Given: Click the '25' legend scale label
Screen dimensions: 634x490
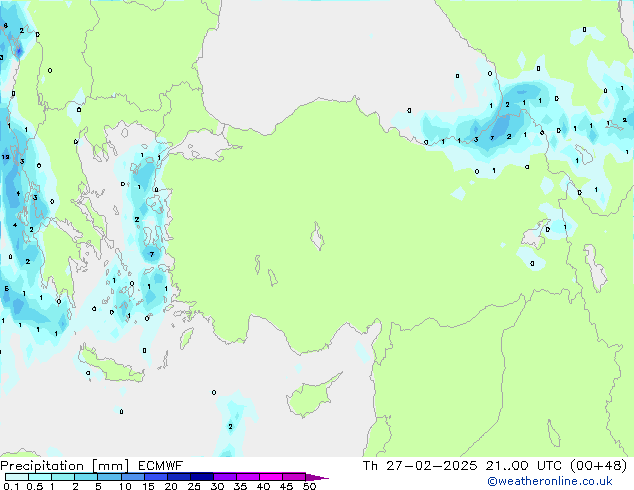Looking at the screenshot, I should [194, 486].
